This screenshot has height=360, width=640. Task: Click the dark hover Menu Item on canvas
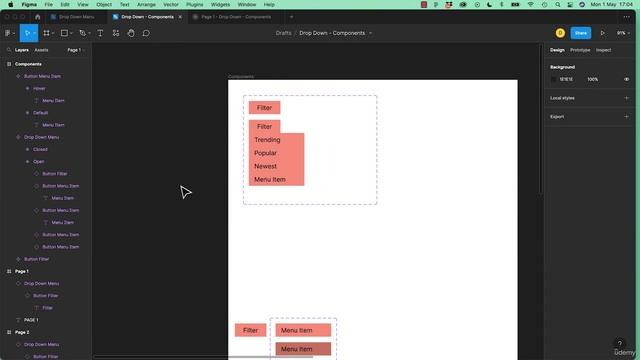click(x=303, y=349)
